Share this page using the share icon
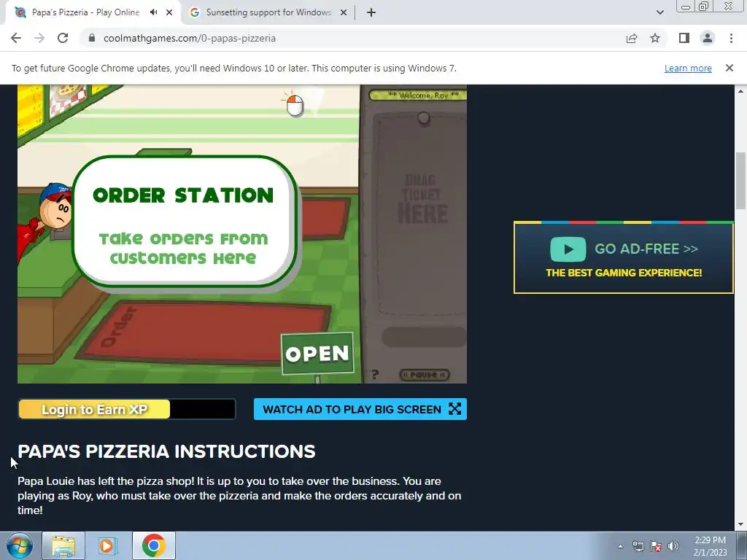The height and width of the screenshot is (560, 747). [632, 38]
